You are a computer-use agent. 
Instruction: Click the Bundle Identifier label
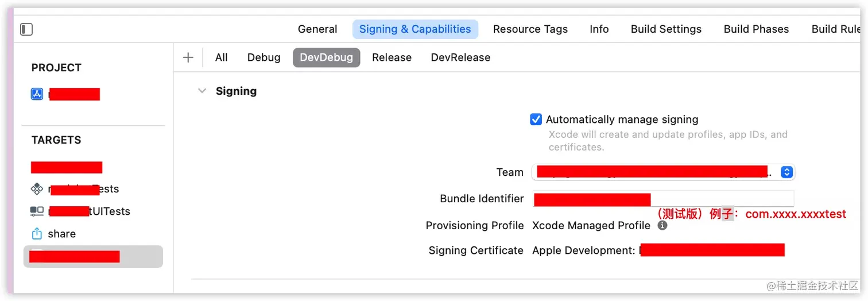tap(482, 199)
